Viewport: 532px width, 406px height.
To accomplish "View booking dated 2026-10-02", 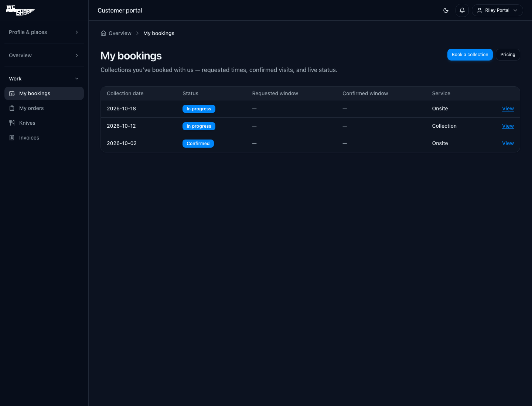I will 508,143.
